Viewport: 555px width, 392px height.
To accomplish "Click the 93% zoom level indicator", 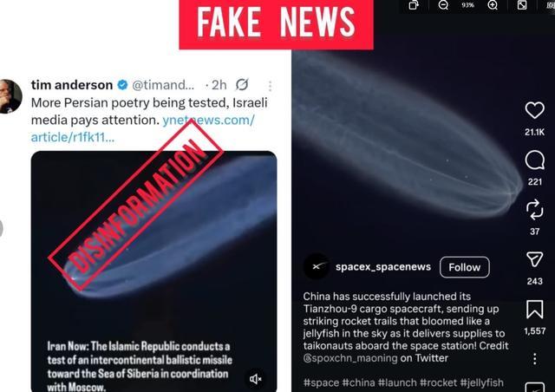I will [x=467, y=5].
